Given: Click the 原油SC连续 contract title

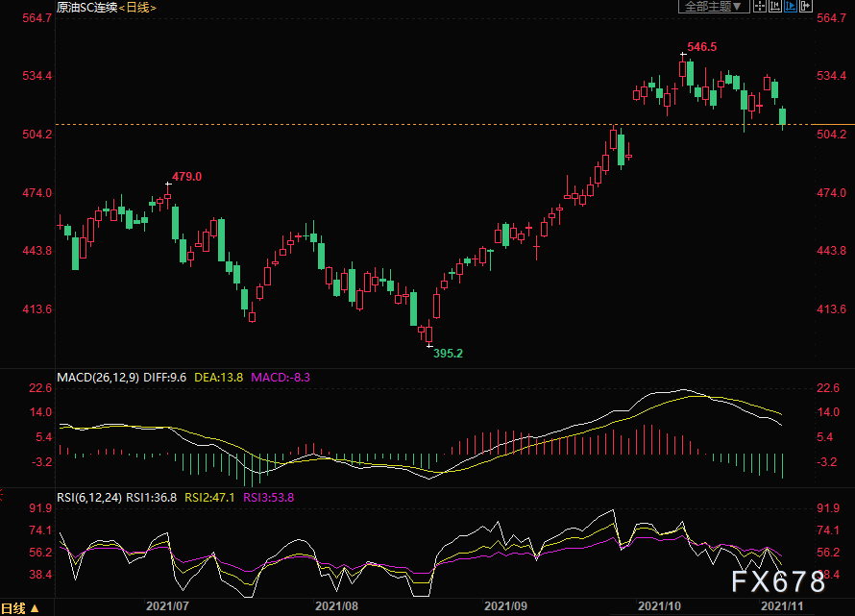Looking at the screenshot, I should tap(87, 7).
